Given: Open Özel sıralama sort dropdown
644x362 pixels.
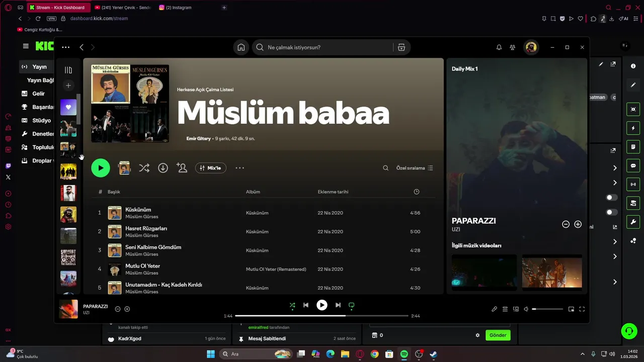Looking at the screenshot, I should 415,168.
